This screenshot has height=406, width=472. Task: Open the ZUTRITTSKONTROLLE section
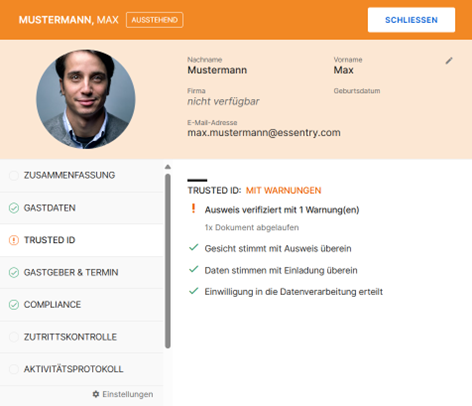[x=82, y=337]
